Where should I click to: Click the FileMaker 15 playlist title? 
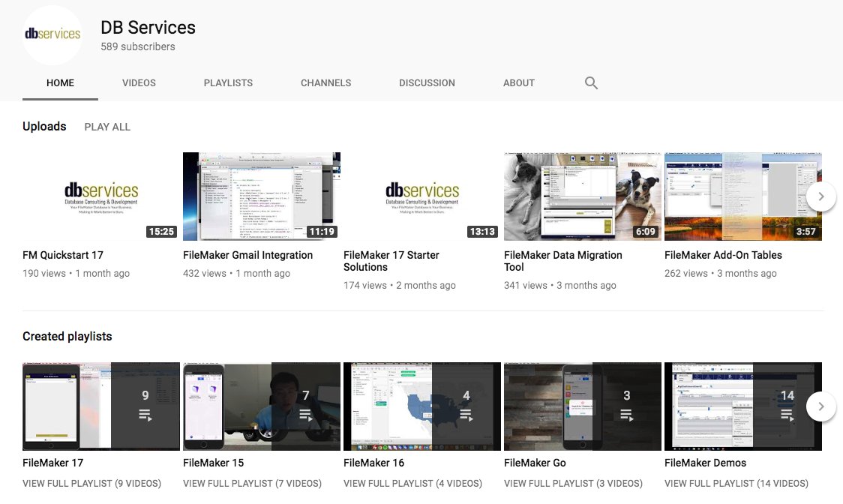coord(214,463)
